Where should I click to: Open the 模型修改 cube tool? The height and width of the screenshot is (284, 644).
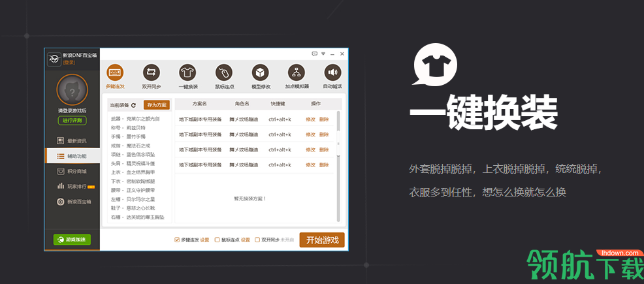point(261,77)
